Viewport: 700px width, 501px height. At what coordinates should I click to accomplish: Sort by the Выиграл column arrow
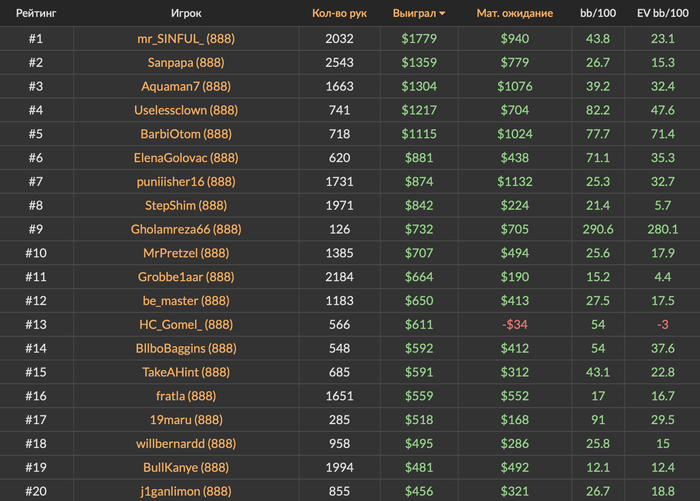click(x=443, y=14)
